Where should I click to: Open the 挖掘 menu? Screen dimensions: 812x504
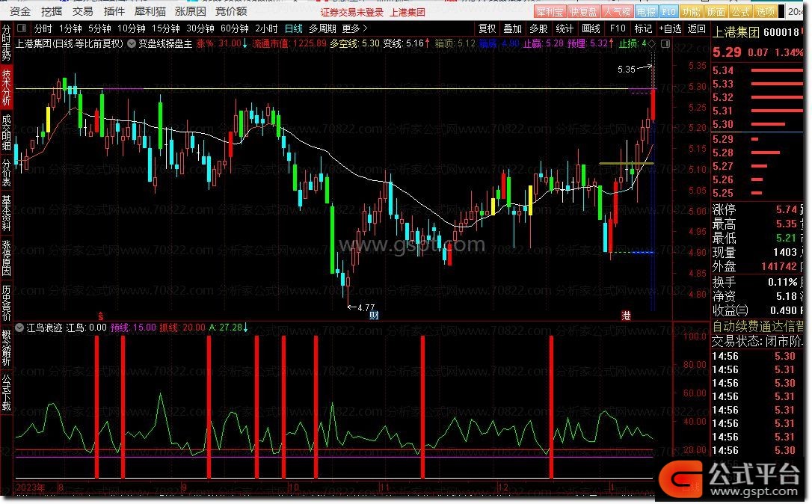tap(52, 11)
